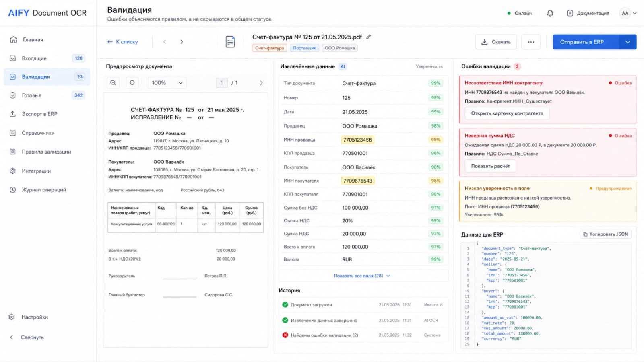Open the 100% zoom level dropdown
Screen dimensions: 644x362
pos(167,83)
